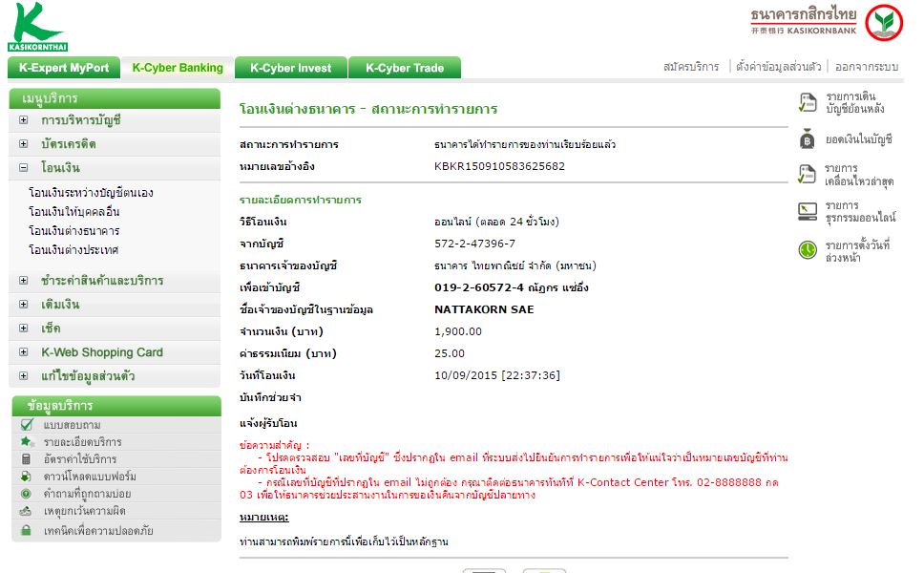The width and height of the screenshot is (924, 573).
Task: Log out via ออกจากระบบ link
Action: click(x=867, y=67)
